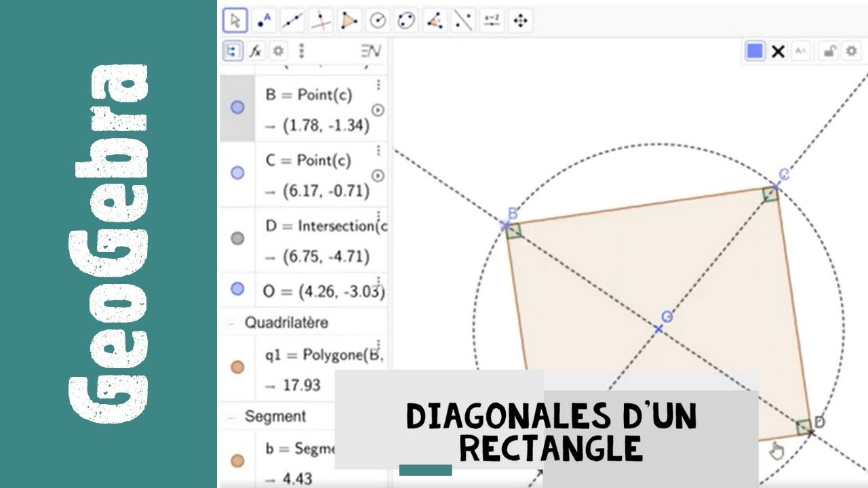The width and height of the screenshot is (868, 488).
Task: Select the Slider a=2 tool
Action: tap(492, 21)
